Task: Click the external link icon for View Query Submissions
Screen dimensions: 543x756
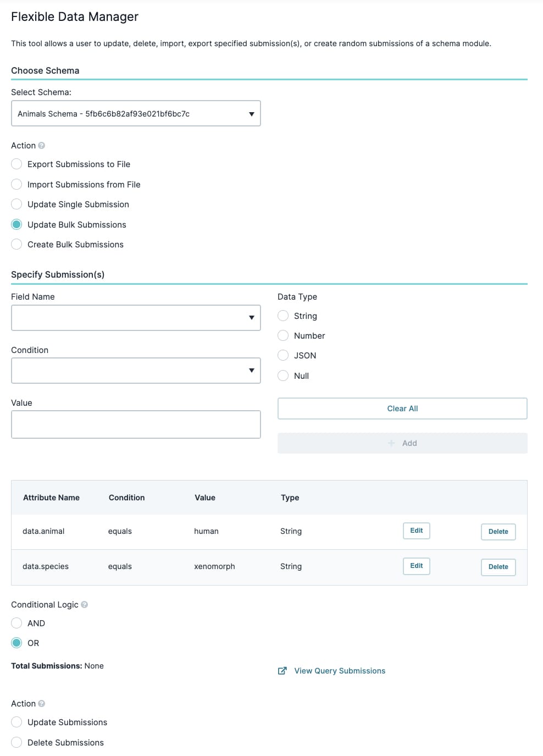Action: point(282,671)
